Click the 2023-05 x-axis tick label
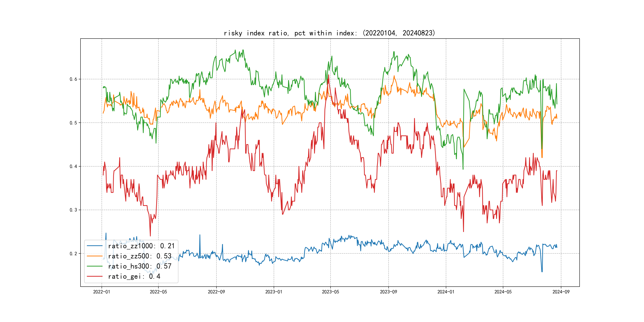The image size is (644, 322). point(330,292)
